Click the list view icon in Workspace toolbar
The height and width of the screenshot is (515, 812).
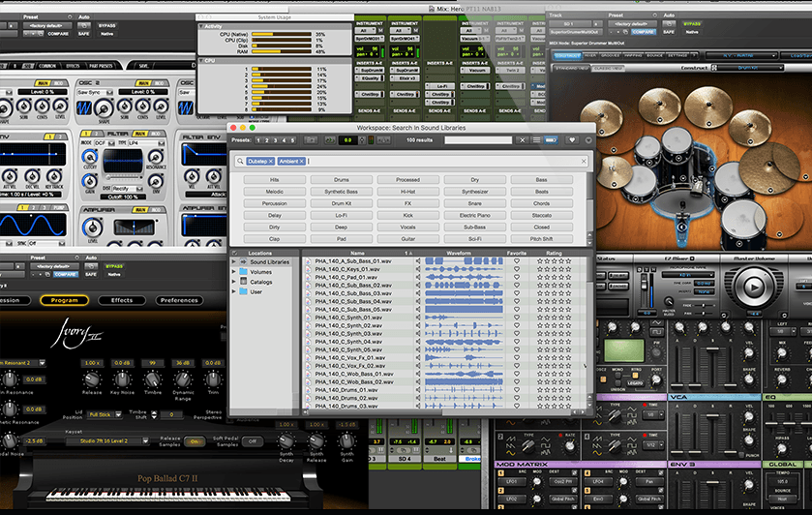coord(536,140)
